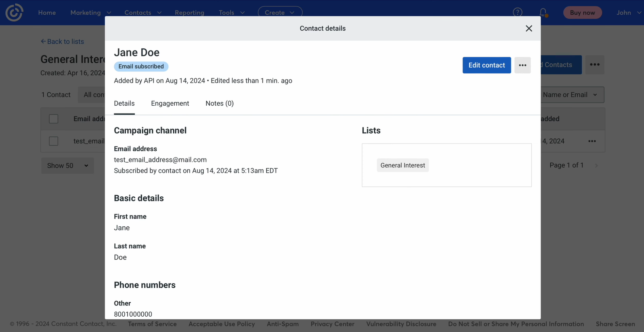
Task: Open the Terms of Service link
Action: click(152, 324)
